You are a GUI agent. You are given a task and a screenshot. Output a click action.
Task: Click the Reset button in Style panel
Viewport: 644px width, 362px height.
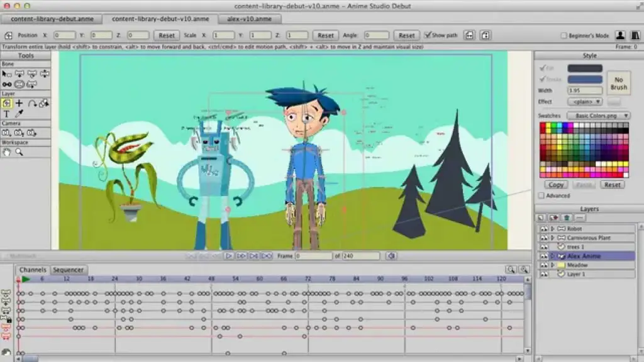612,185
